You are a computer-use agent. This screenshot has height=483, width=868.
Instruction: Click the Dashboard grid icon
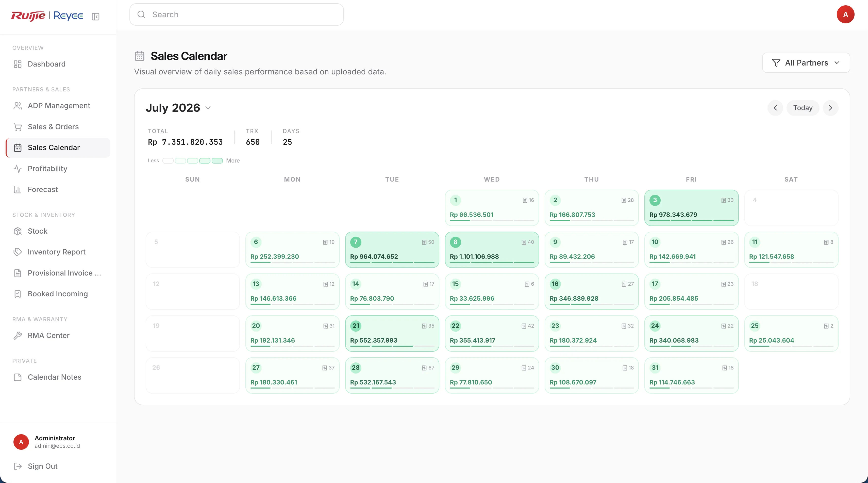click(18, 64)
